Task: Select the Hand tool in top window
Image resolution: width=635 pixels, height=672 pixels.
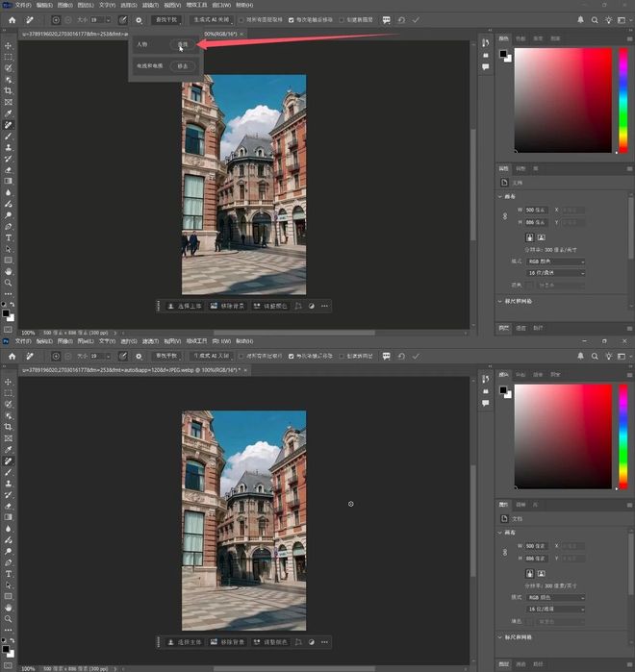Action: (x=8, y=271)
